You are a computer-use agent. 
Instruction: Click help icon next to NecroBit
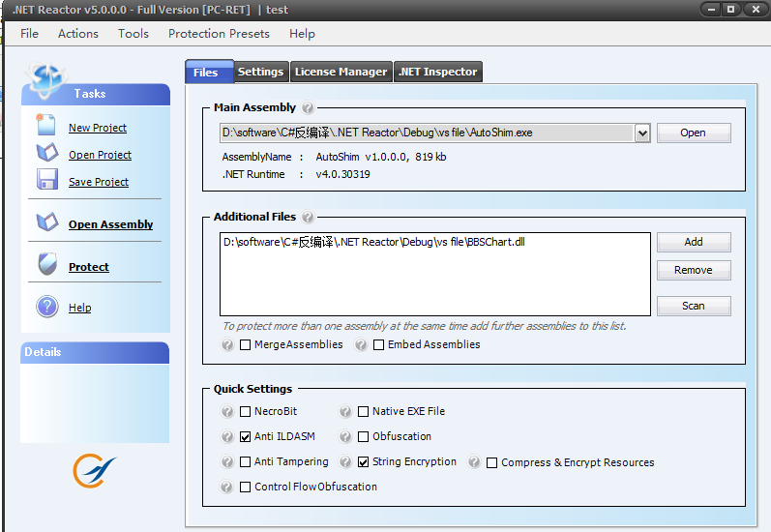coord(227,411)
